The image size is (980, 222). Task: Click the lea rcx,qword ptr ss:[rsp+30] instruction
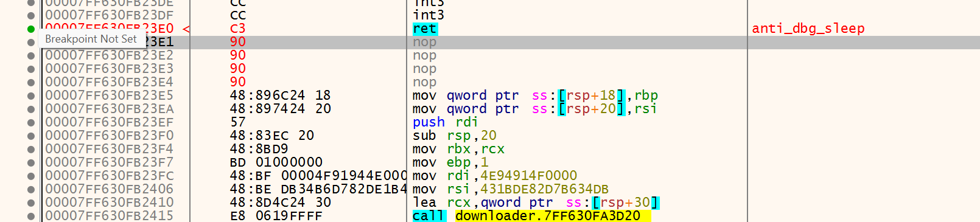tap(536, 203)
